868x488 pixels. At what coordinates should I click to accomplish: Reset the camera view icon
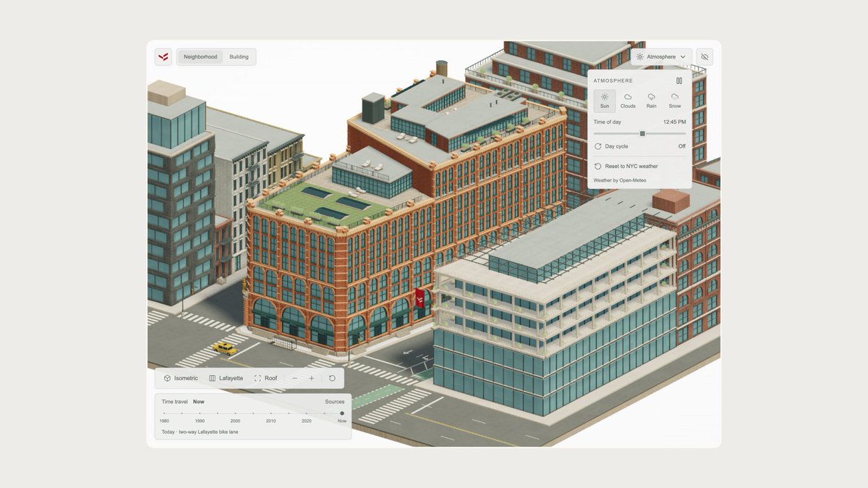click(x=332, y=378)
